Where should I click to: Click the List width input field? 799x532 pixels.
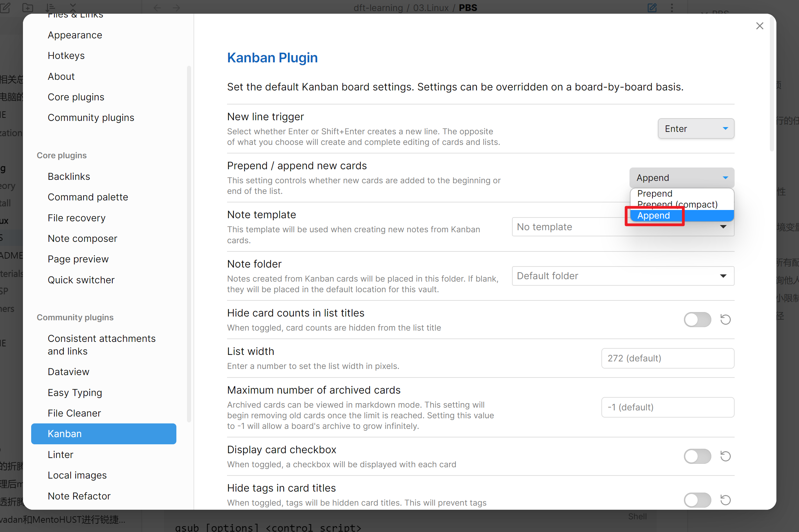click(x=667, y=358)
